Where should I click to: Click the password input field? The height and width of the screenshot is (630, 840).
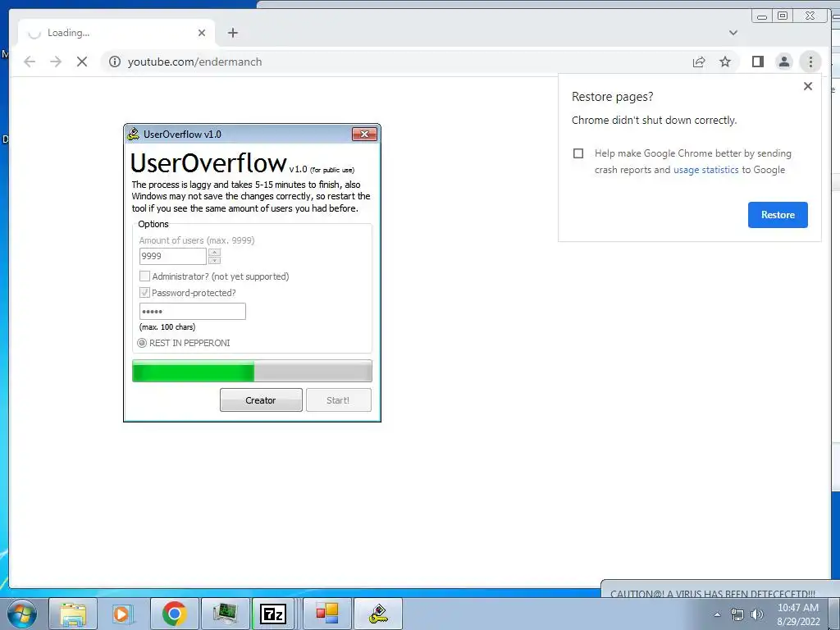point(192,311)
